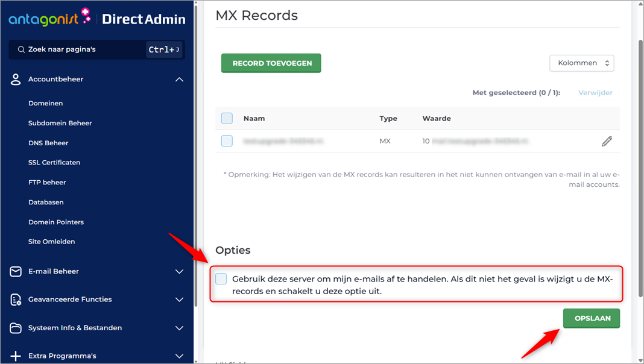Select the MX record row checkbox

(227, 141)
